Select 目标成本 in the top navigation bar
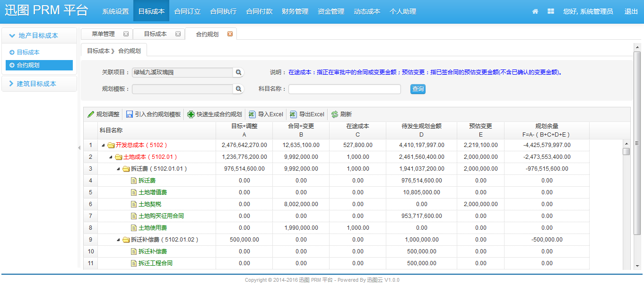 (x=151, y=11)
